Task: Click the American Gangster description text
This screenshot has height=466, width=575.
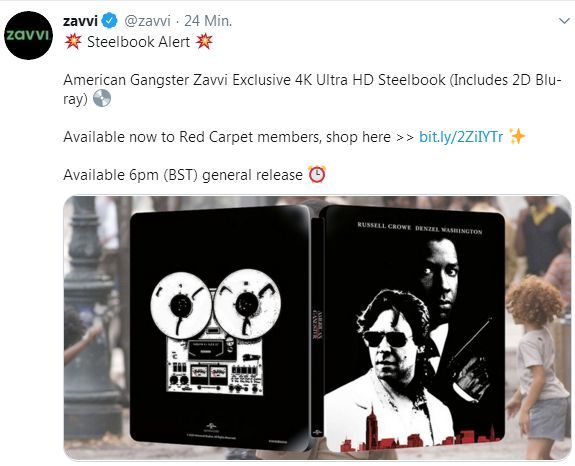Action: pos(312,89)
